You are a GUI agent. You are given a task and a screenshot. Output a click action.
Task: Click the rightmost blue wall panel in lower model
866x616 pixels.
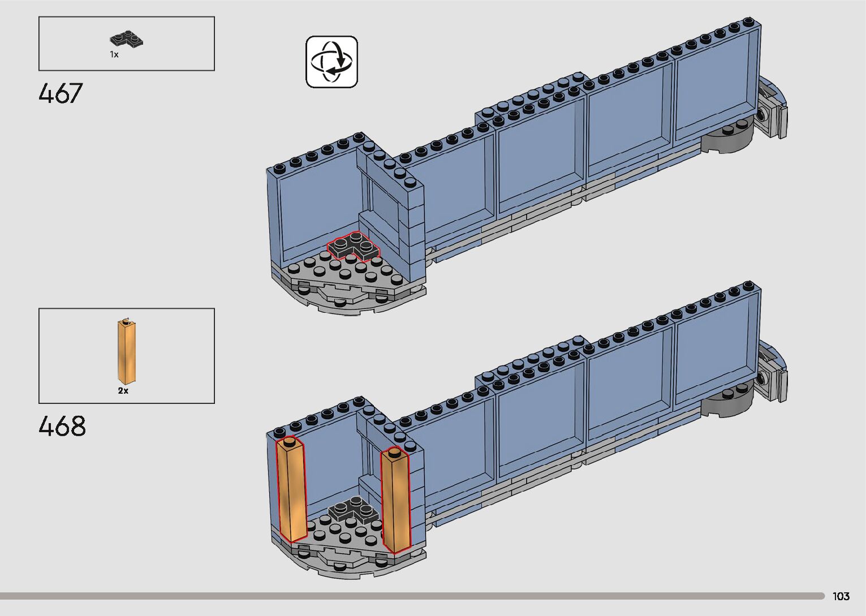[x=715, y=351]
